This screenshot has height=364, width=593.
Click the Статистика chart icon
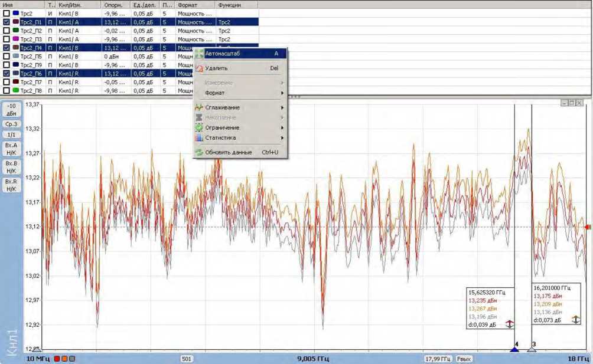point(199,138)
